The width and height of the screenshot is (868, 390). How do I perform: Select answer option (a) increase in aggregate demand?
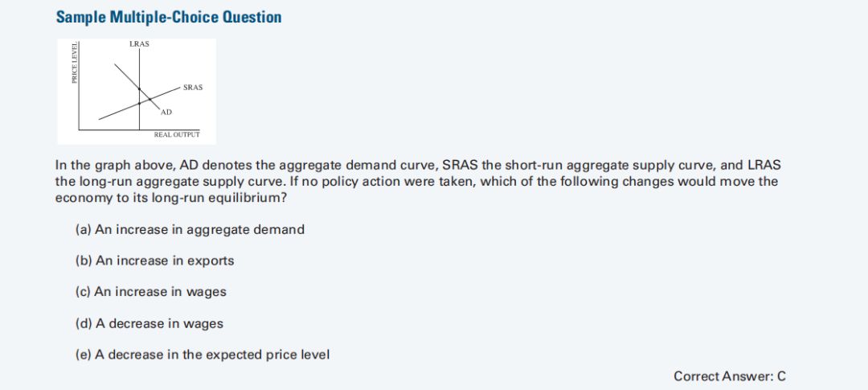(190, 229)
